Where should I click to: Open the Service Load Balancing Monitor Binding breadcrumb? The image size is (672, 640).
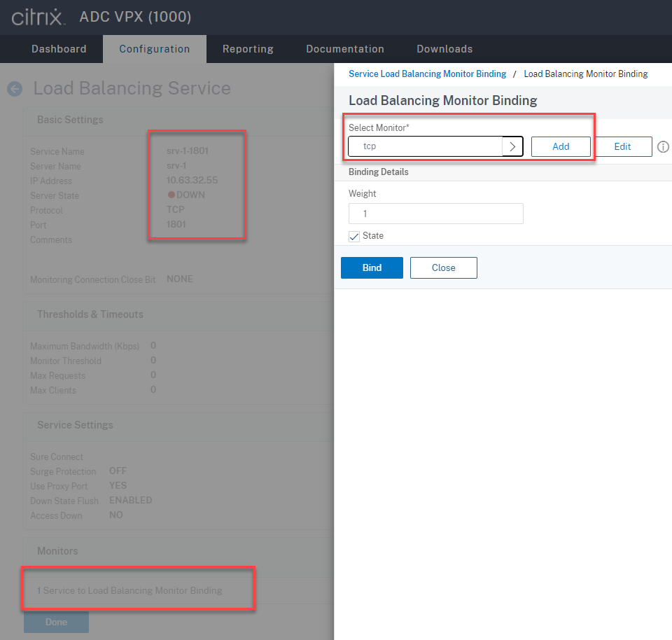click(427, 74)
